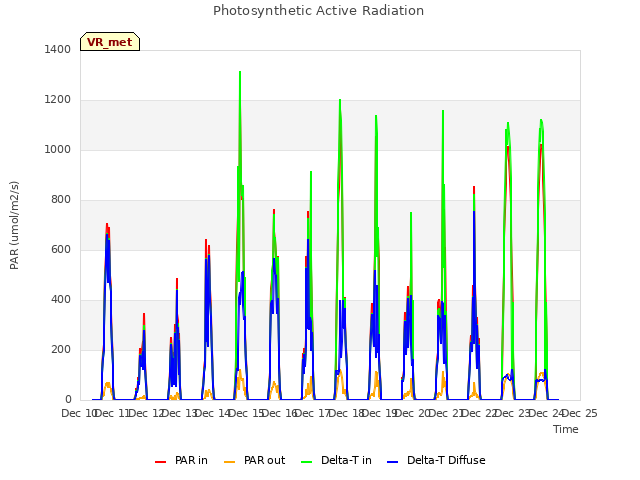This screenshot has height=480, width=640.
Task: Click the 0 y-axis tick value
Action: tap(68, 400)
